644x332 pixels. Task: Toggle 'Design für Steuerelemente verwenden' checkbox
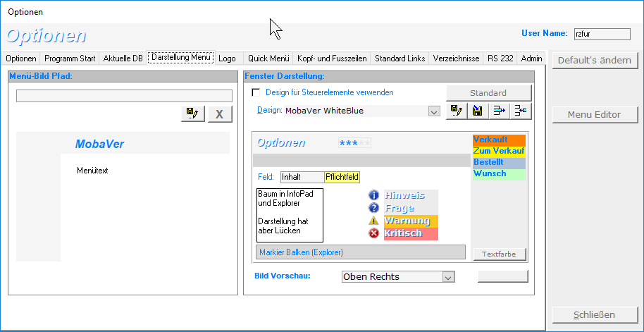pos(256,93)
